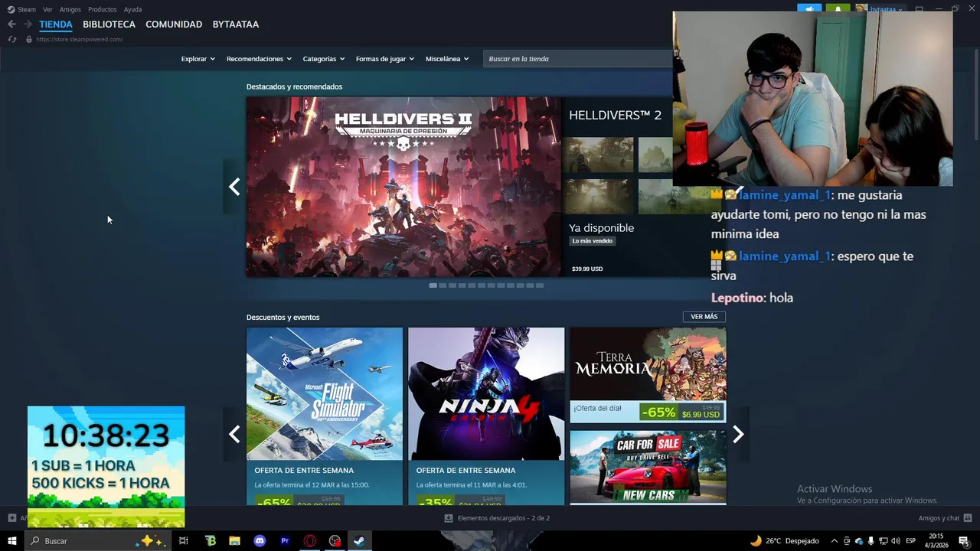This screenshot has height=551, width=980.
Task: Show previous Descuentos y eventos arrow
Action: (x=234, y=434)
